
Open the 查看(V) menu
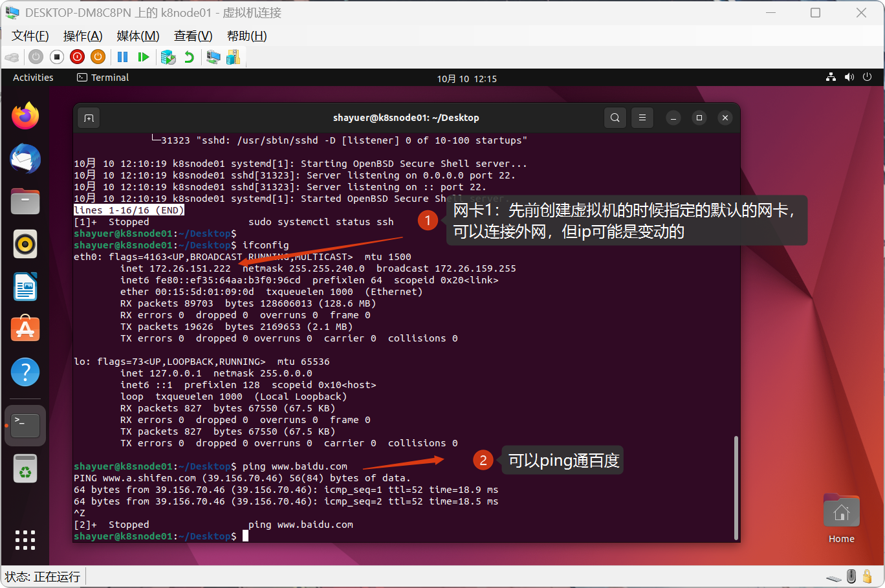[193, 36]
